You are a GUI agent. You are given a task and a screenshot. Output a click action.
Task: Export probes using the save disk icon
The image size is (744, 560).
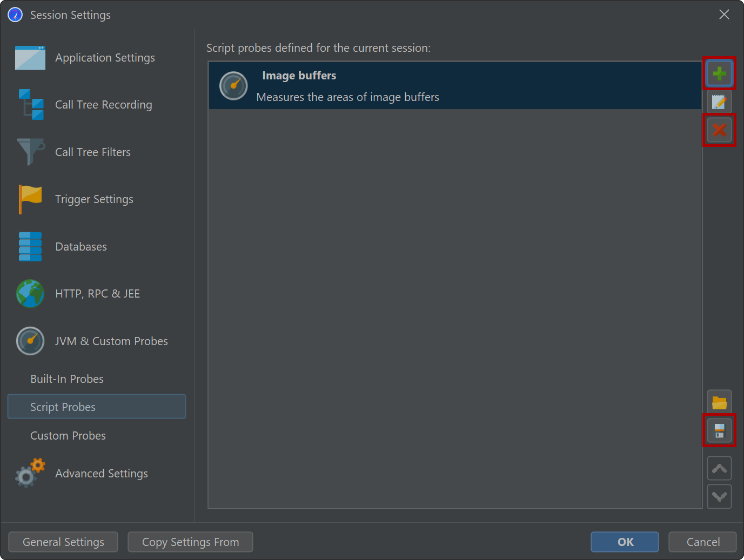click(719, 430)
